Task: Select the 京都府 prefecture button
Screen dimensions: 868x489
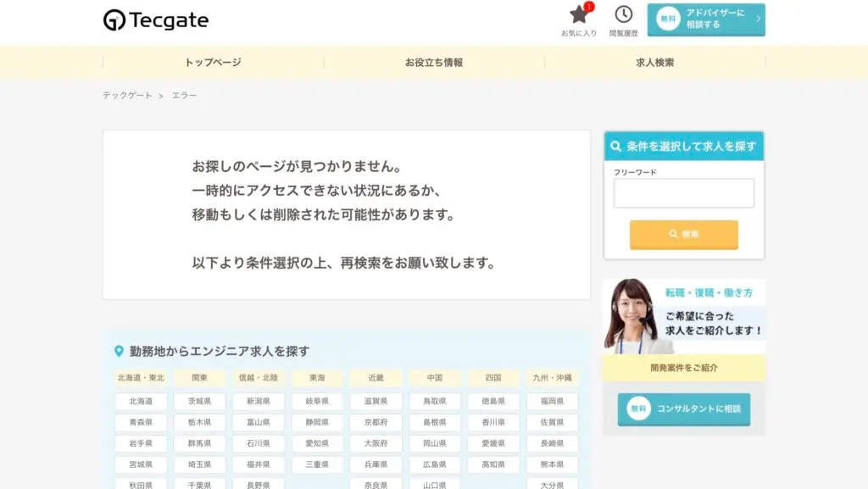Action: pos(376,422)
